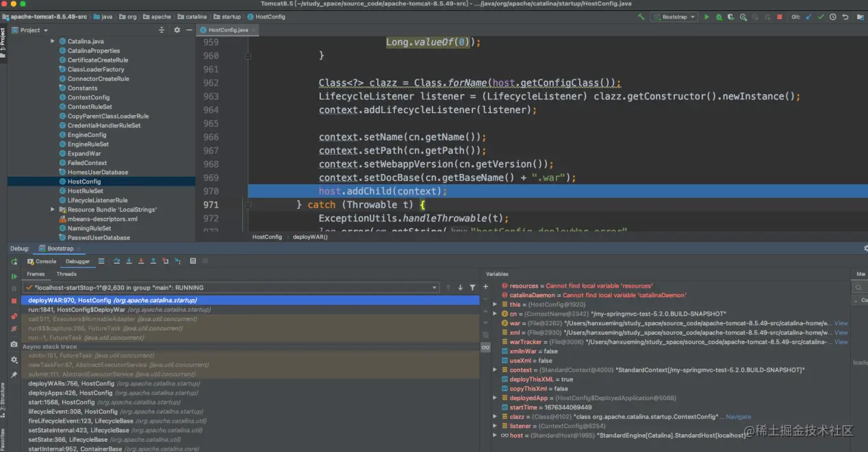The height and width of the screenshot is (452, 868).
Task: Open Git history clock icon
Action: click(834, 17)
